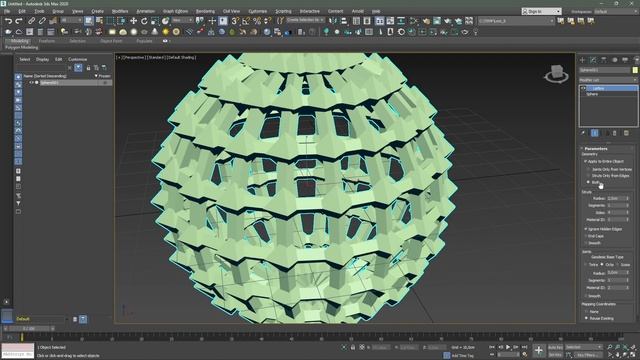
Task: Open the Hierarchy tab in command panel
Action: click(604, 60)
